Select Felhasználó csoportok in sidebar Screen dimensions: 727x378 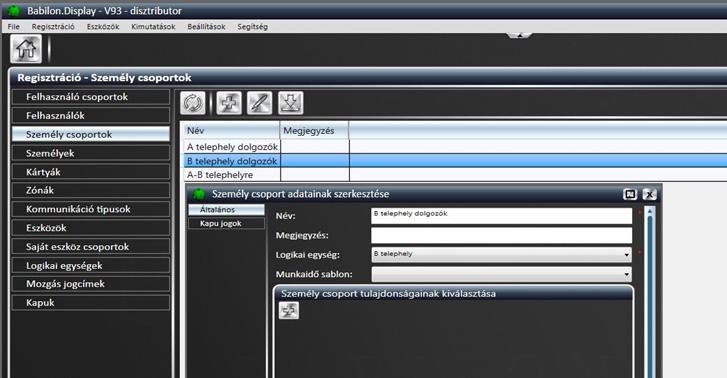click(91, 97)
